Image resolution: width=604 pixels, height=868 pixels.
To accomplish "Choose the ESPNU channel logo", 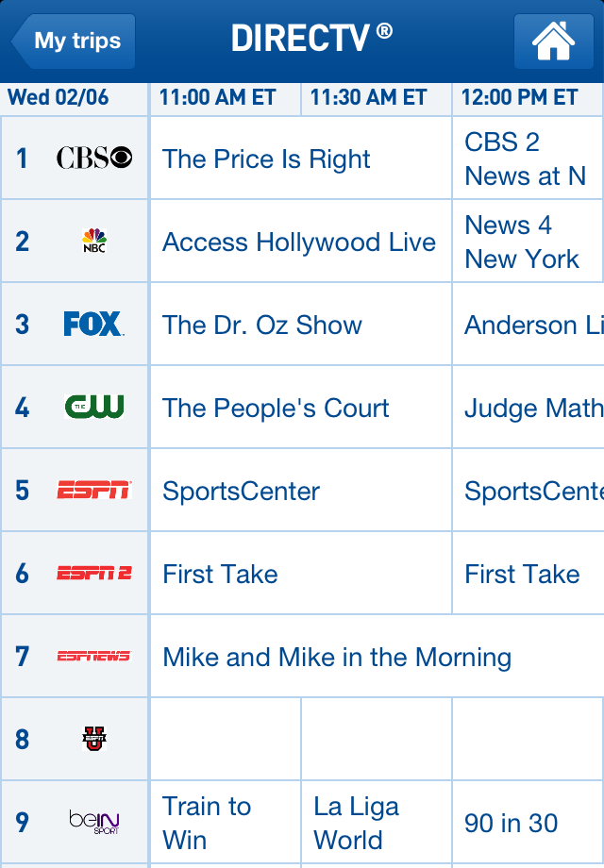I will coord(94,739).
